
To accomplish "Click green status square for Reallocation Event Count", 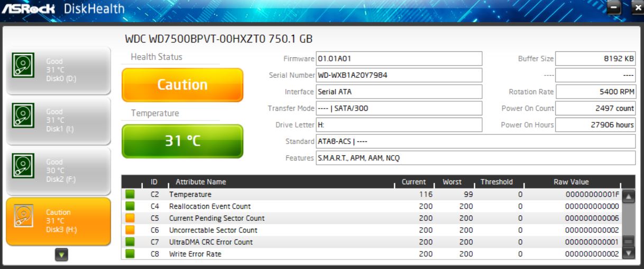I will [x=130, y=206].
